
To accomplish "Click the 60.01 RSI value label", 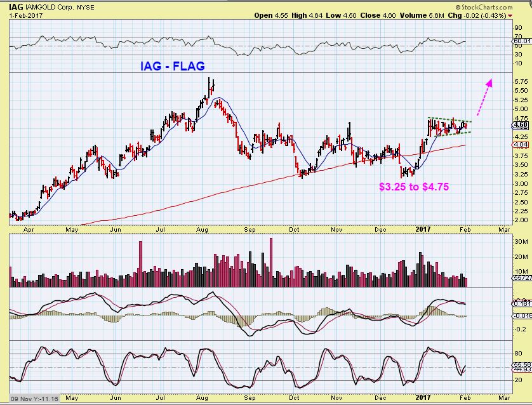I will coord(522,41).
